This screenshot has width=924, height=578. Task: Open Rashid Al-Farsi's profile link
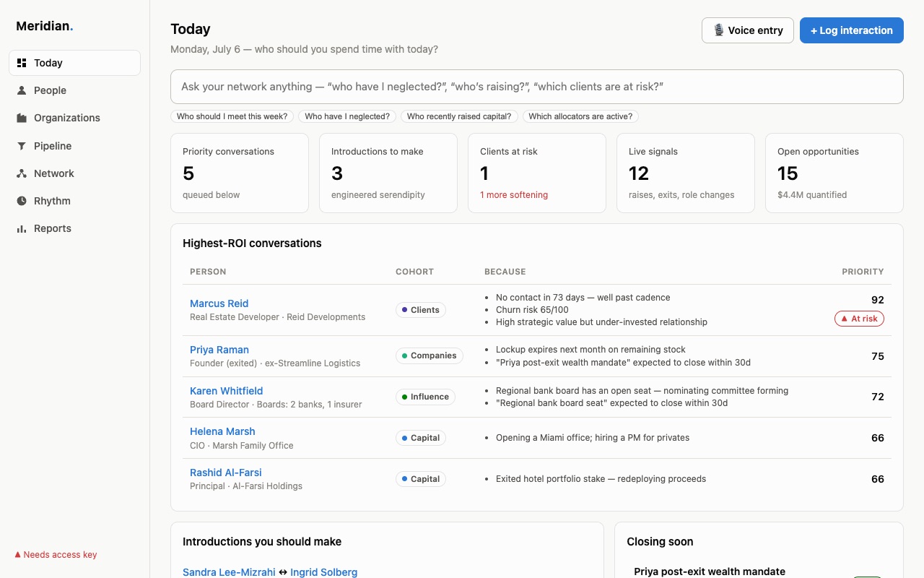click(226, 473)
